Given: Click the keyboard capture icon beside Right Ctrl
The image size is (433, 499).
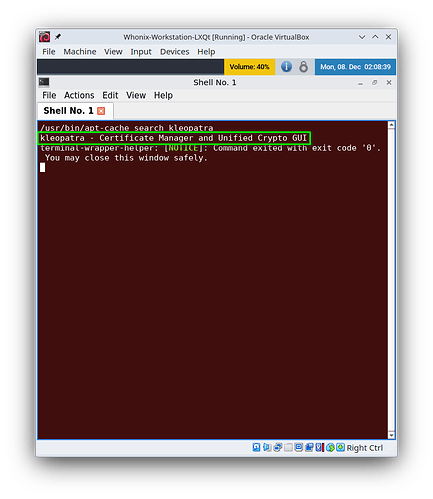Looking at the screenshot, I should (340, 447).
